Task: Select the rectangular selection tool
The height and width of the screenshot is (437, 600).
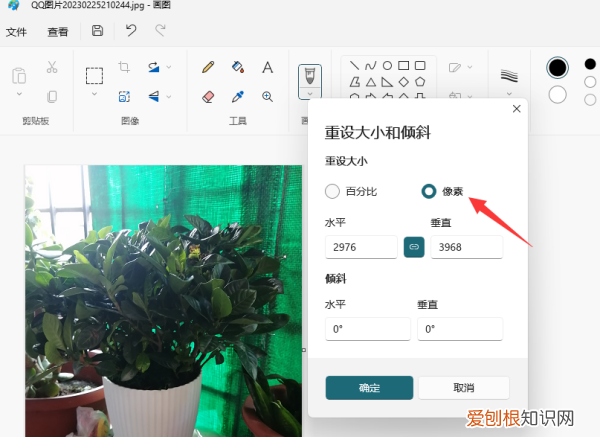Action: [x=94, y=75]
